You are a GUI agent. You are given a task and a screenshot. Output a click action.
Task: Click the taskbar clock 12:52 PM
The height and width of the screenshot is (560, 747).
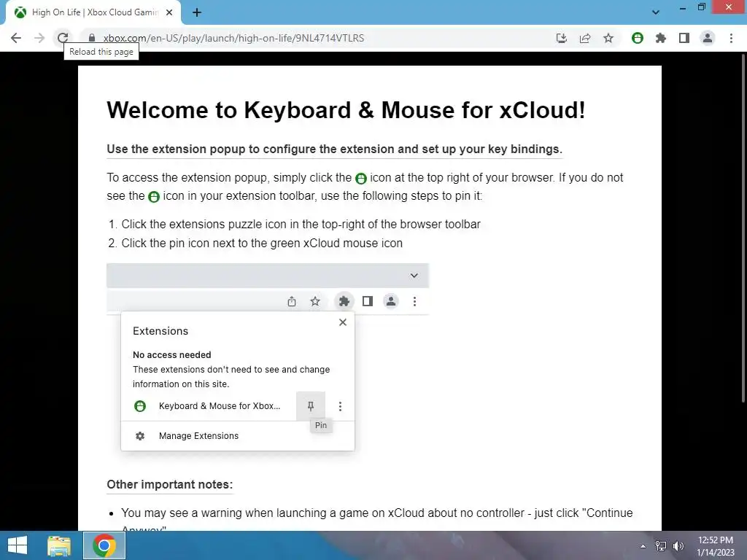coord(716,545)
